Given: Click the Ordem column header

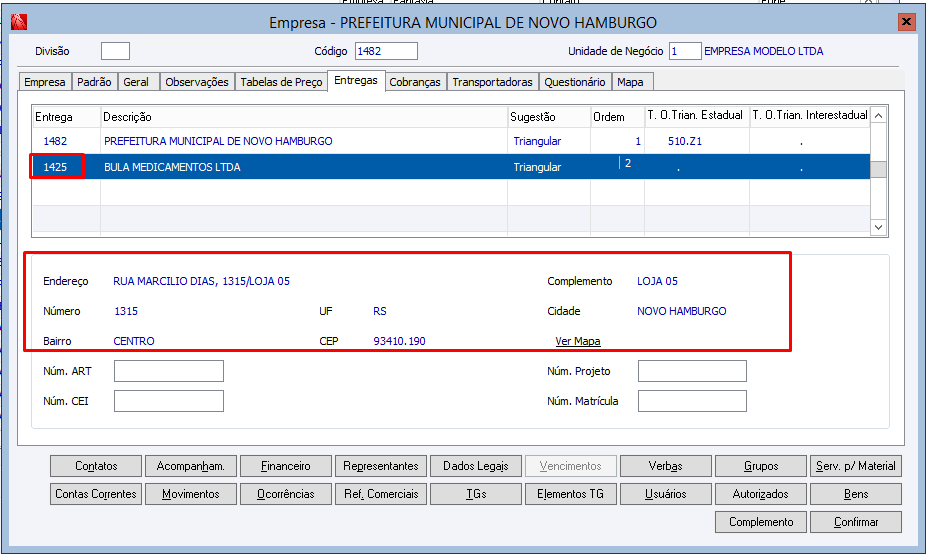Looking at the screenshot, I should pyautogui.click(x=617, y=117).
